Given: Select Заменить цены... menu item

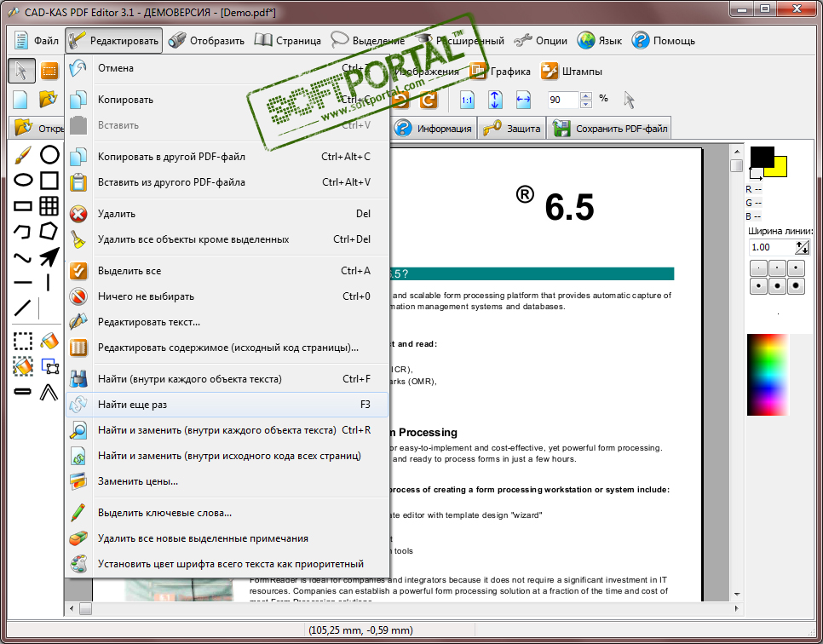Looking at the screenshot, I should (227, 481).
